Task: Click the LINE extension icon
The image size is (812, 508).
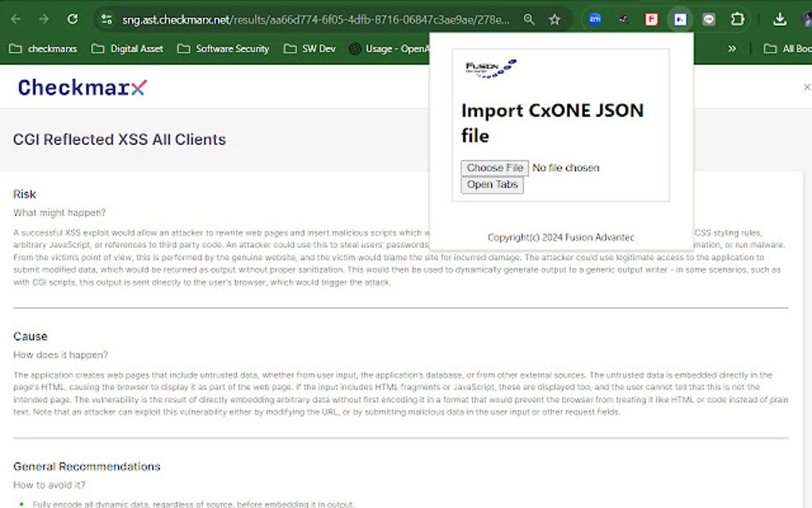Action: click(x=709, y=18)
